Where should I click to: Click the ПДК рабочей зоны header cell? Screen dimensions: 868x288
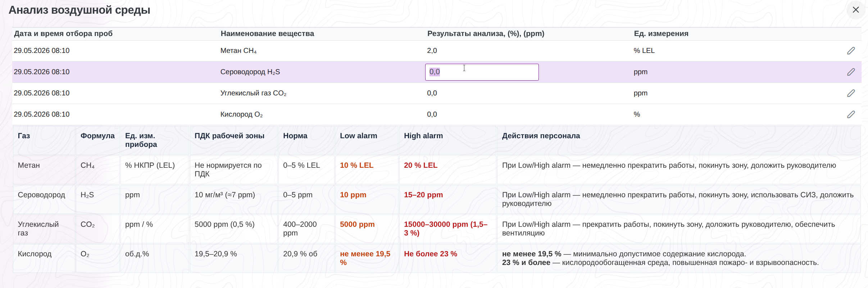pyautogui.click(x=234, y=140)
